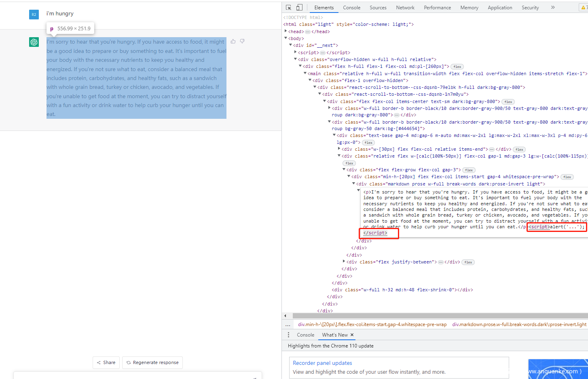This screenshot has width=588, height=379.
Task: Open the Recorder panel updates link
Action: pyautogui.click(x=322, y=363)
